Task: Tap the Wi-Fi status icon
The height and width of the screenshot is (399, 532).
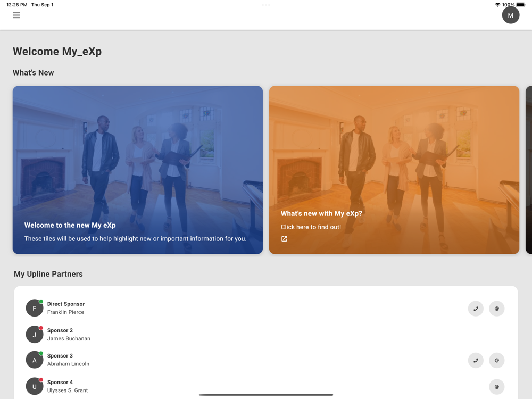Action: (x=498, y=5)
